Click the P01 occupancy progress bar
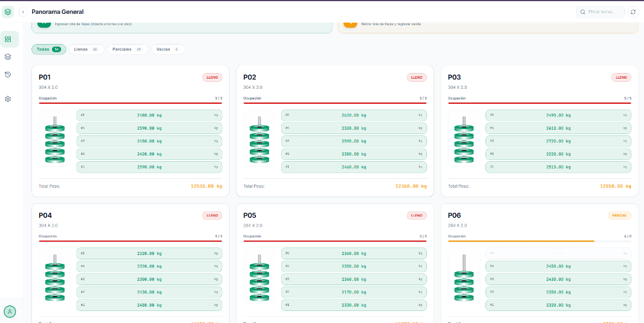The height and width of the screenshot is (323, 644). 131,103
